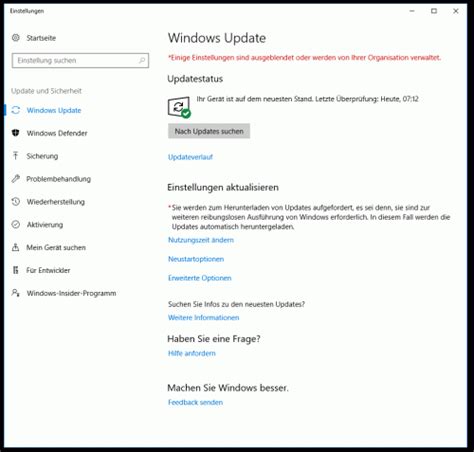Click the update status icon with green check
The image size is (474, 452).
tap(179, 107)
